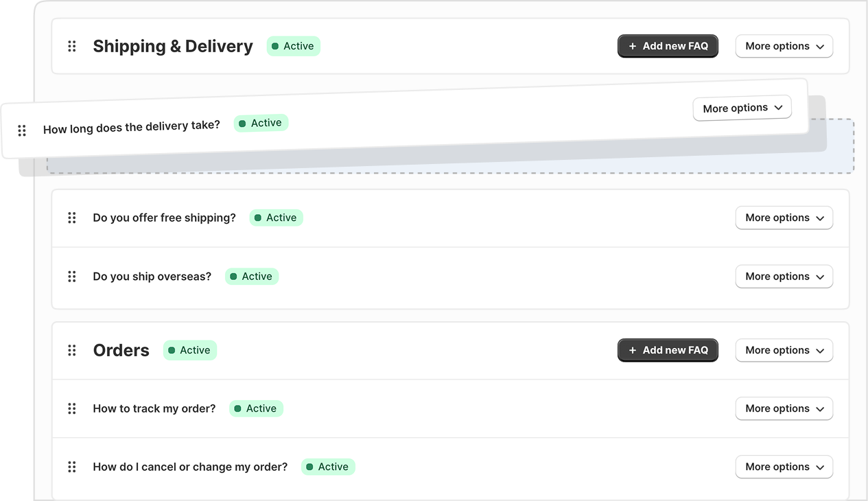The width and height of the screenshot is (868, 501).
Task: Toggle Active status badge on Shipping & Delivery
Action: click(x=293, y=46)
